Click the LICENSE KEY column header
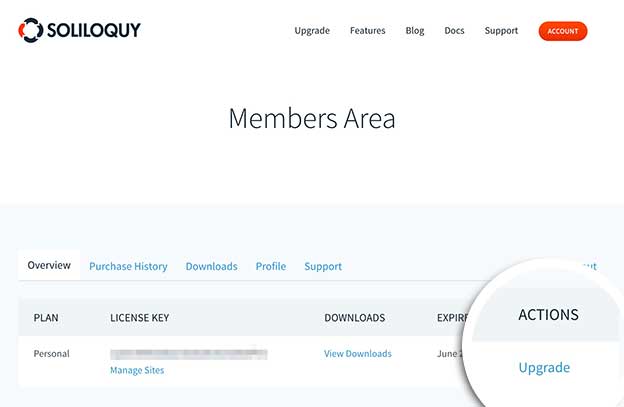Viewport: 624px width, 407px height. pos(140,317)
